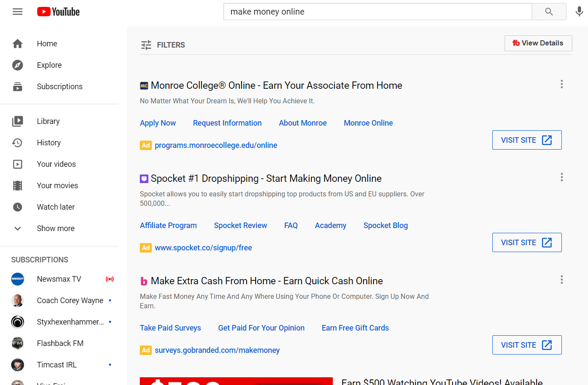The width and height of the screenshot is (588, 385).
Task: Start voice search with microphone icon
Action: pos(579,12)
